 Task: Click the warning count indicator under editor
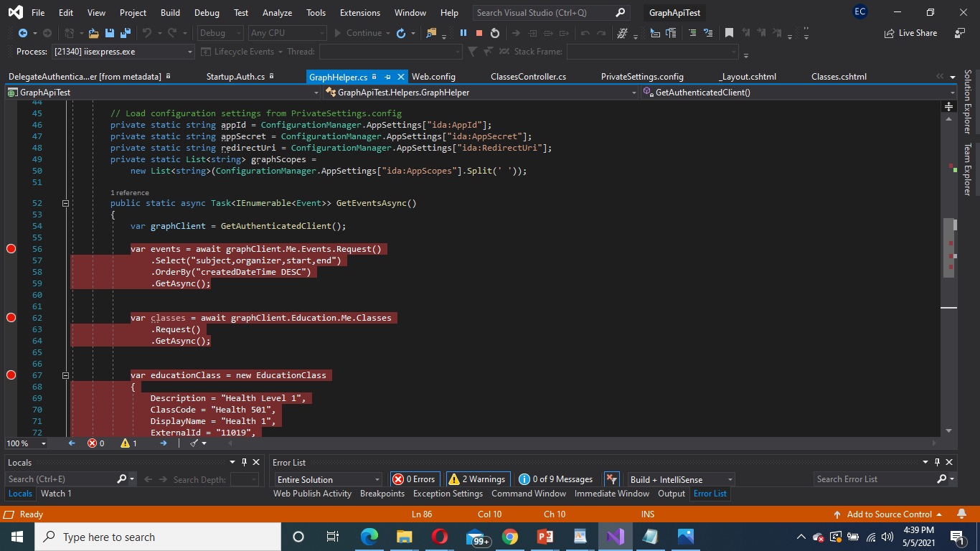pyautogui.click(x=129, y=443)
